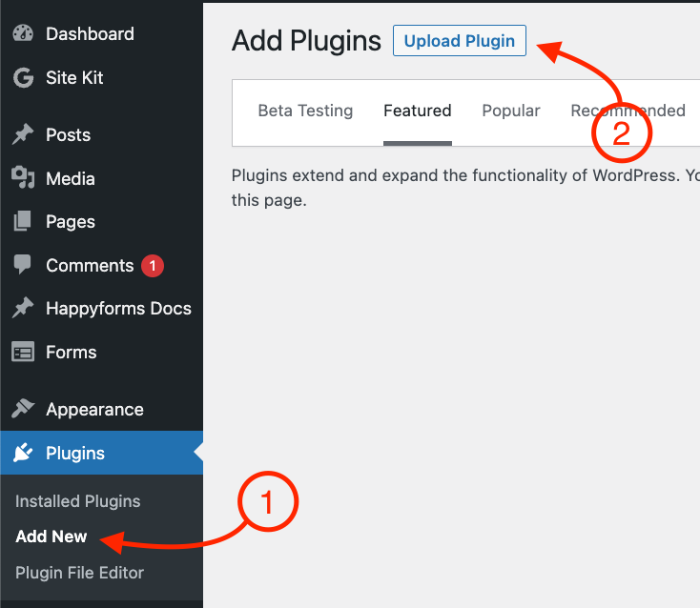
Task: Open the Installed Plugins submenu link
Action: coord(77,501)
